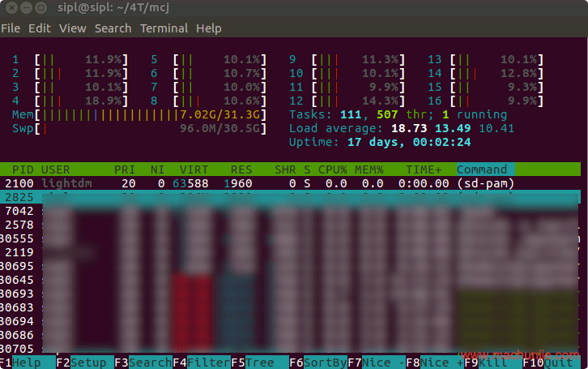The image size is (588, 369).
Task: Sort by the USER column header
Action: pyautogui.click(x=56, y=169)
